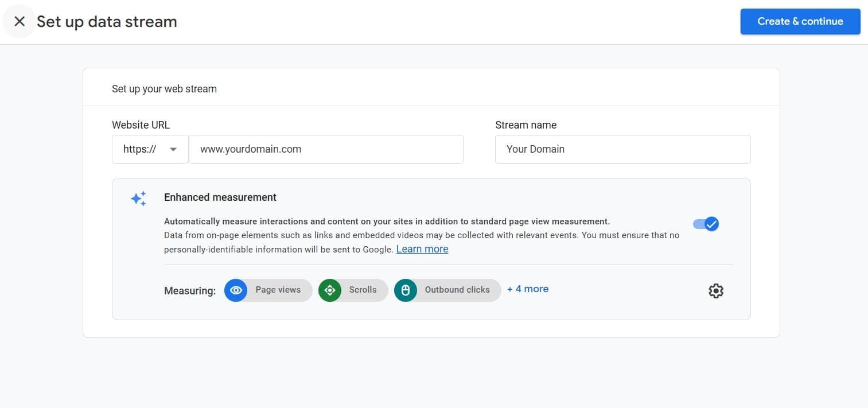Click the Enhanced measurement sparkle icon
The width and height of the screenshot is (868, 408).
[138, 198]
